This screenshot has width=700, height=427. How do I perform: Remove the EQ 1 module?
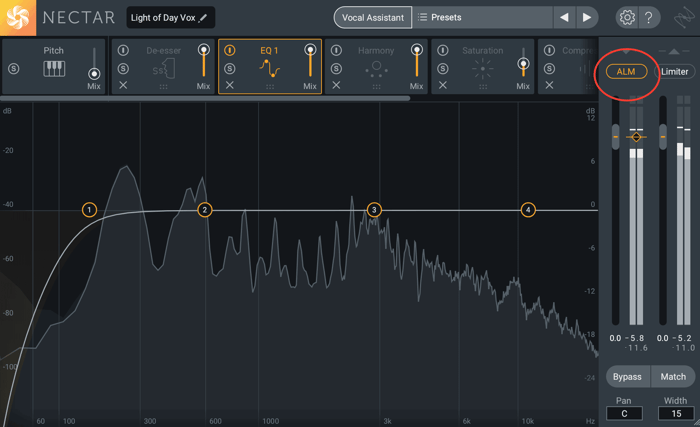coord(229,85)
